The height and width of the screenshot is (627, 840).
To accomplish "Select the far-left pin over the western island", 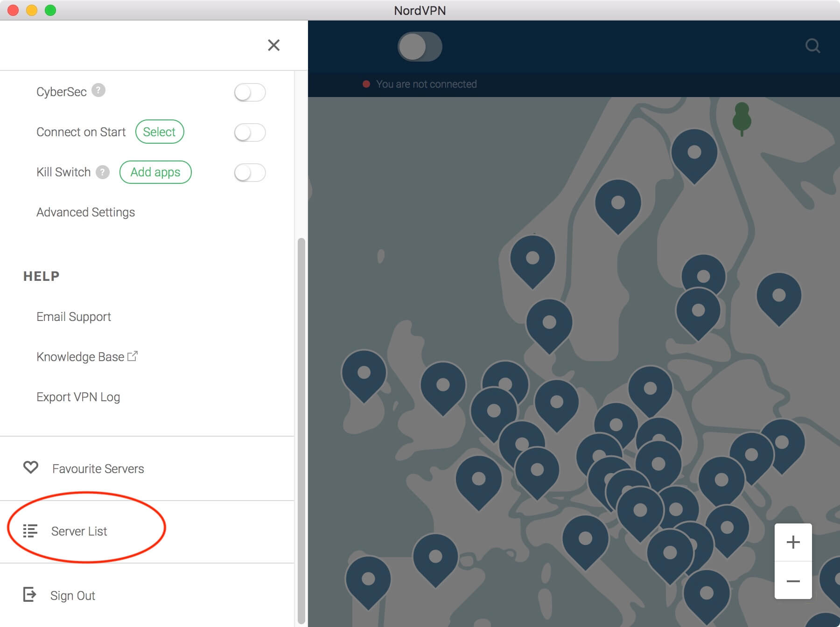I will pos(364,376).
